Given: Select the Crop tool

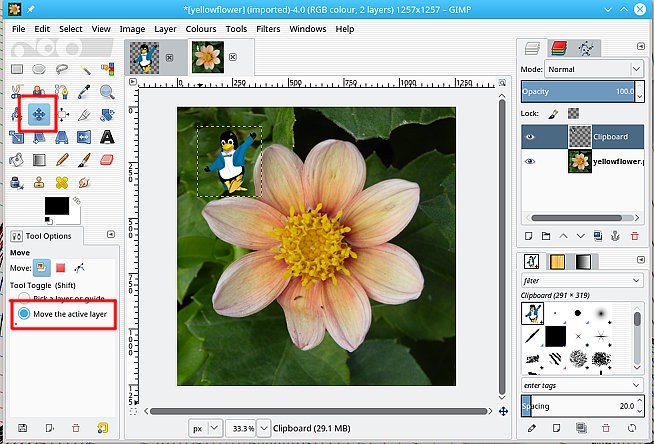Looking at the screenshot, I should point(85,114).
